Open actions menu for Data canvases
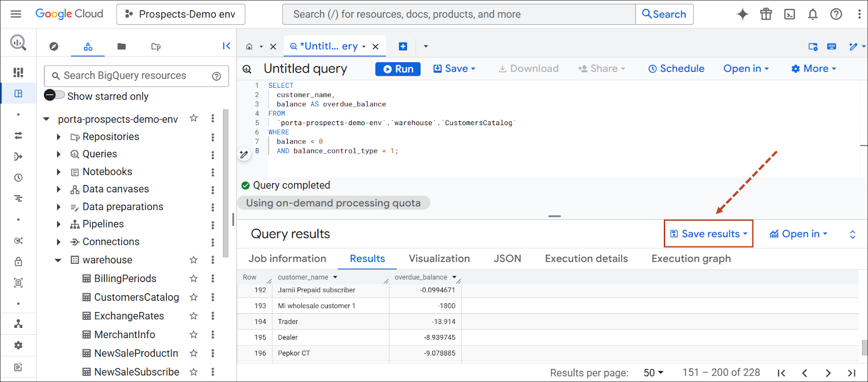Image resolution: width=868 pixels, height=382 pixels. pos(213,190)
